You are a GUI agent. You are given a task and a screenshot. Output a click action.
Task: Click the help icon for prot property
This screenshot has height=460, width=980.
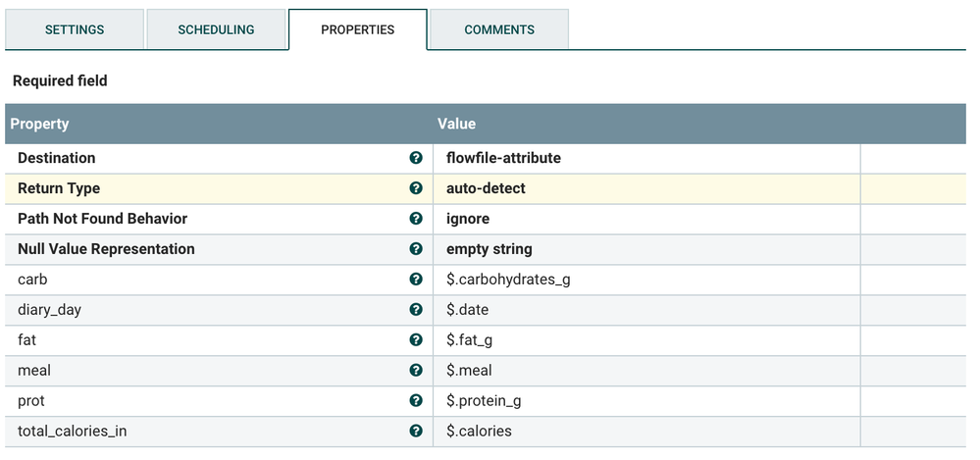[x=416, y=401]
